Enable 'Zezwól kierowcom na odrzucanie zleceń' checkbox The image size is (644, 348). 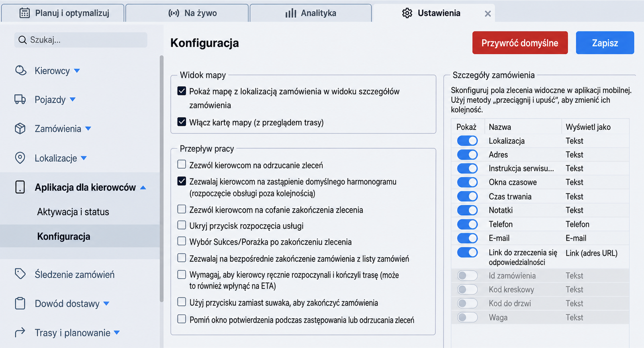click(x=182, y=164)
